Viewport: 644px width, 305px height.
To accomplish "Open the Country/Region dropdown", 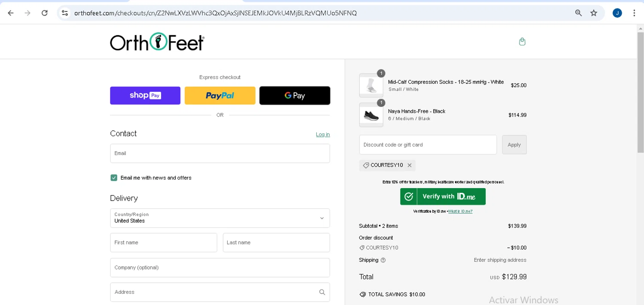I will coord(220,218).
